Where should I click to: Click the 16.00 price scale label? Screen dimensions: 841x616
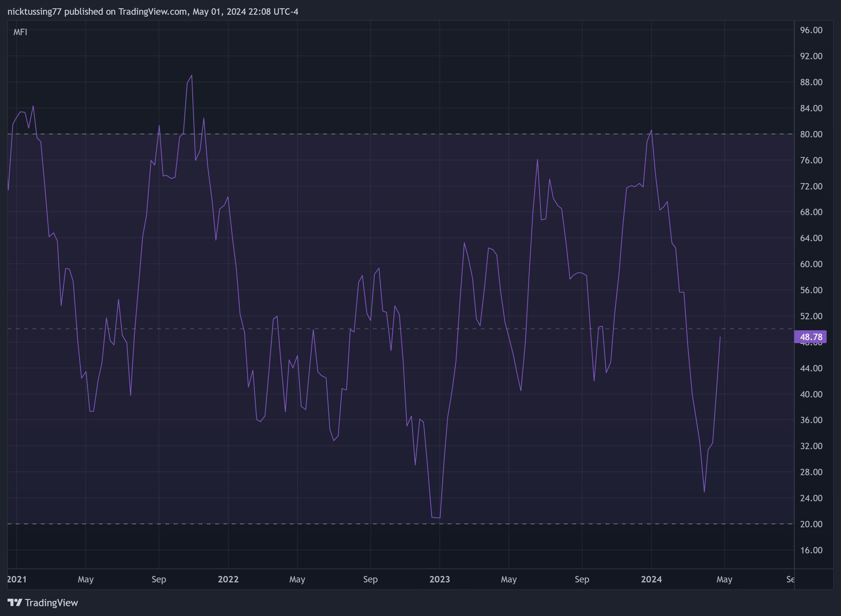pyautogui.click(x=811, y=550)
